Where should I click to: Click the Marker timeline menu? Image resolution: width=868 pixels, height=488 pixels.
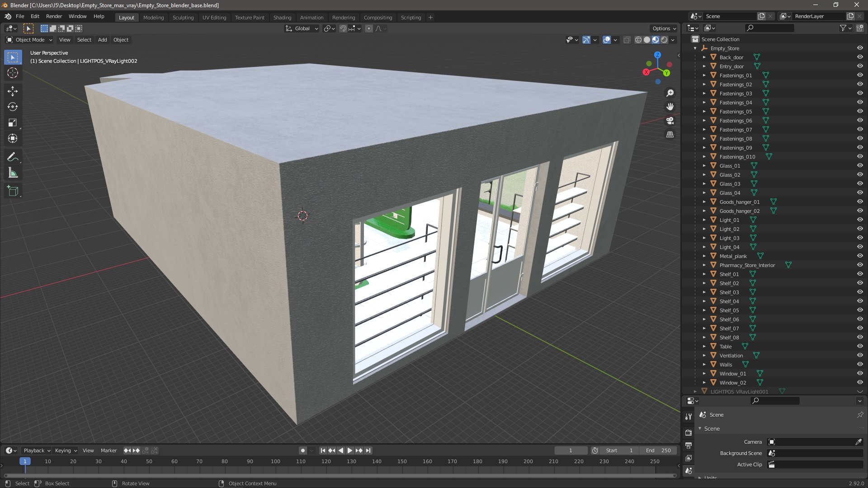(108, 450)
